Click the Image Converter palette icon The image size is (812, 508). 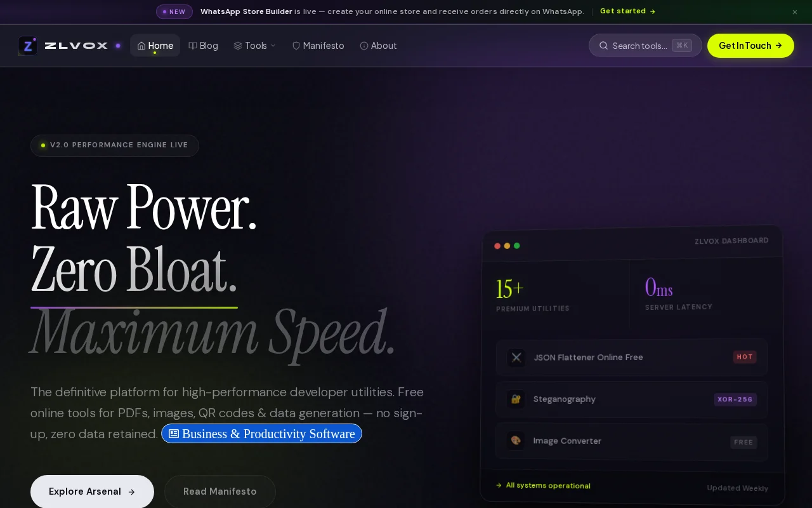[516, 441]
